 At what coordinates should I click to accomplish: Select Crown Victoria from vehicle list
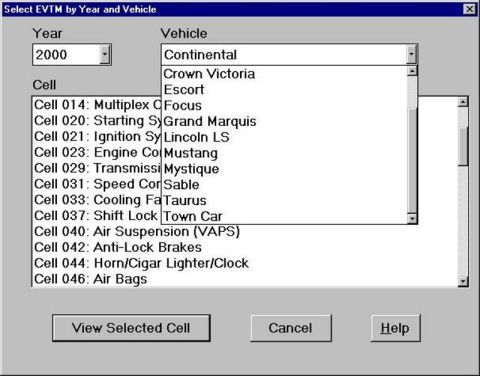point(285,74)
